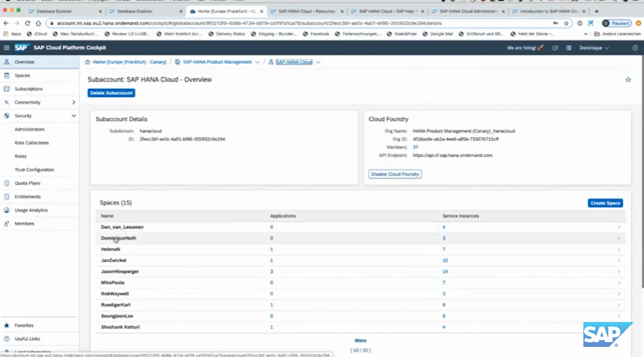This screenshot has width=644, height=357.
Task: Switch to SAP HANA Cloud - SAP Help tab
Action: [387, 11]
